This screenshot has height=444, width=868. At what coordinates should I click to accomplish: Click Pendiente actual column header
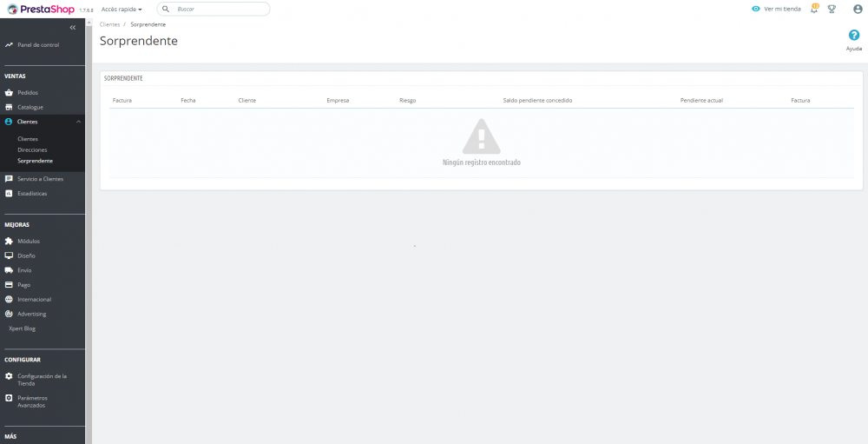pyautogui.click(x=701, y=100)
